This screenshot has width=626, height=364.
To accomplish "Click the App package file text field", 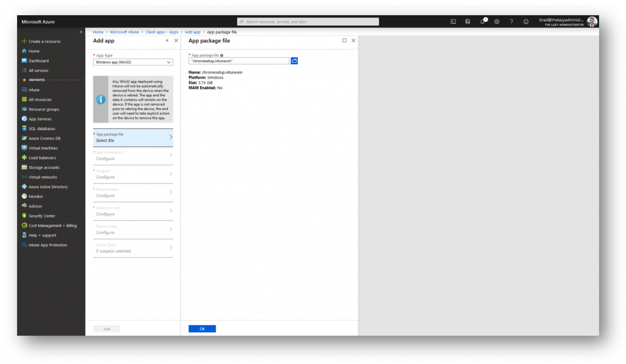I will (239, 61).
